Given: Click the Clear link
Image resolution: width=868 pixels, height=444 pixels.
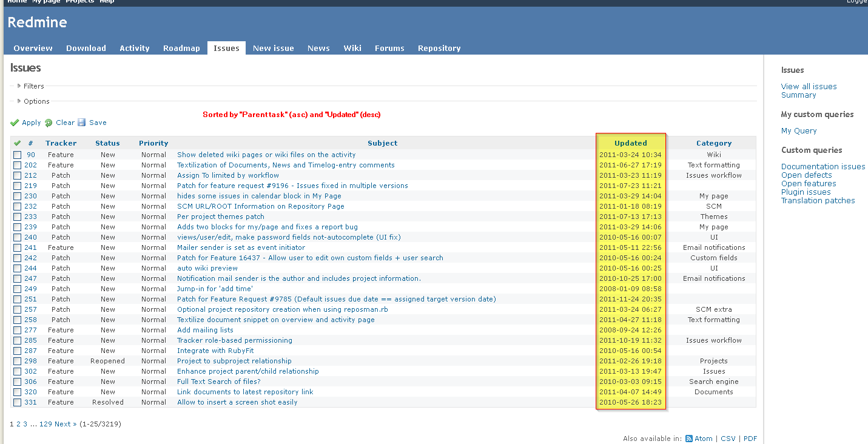Looking at the screenshot, I should tap(65, 123).
